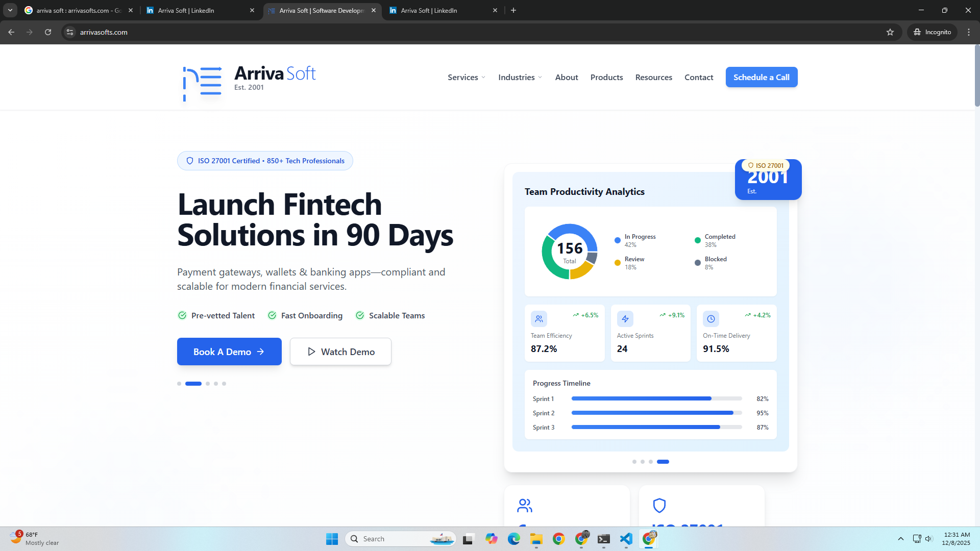The image size is (980, 551).
Task: Click the ISO 27001 shield badge icon
Action: [x=750, y=165]
